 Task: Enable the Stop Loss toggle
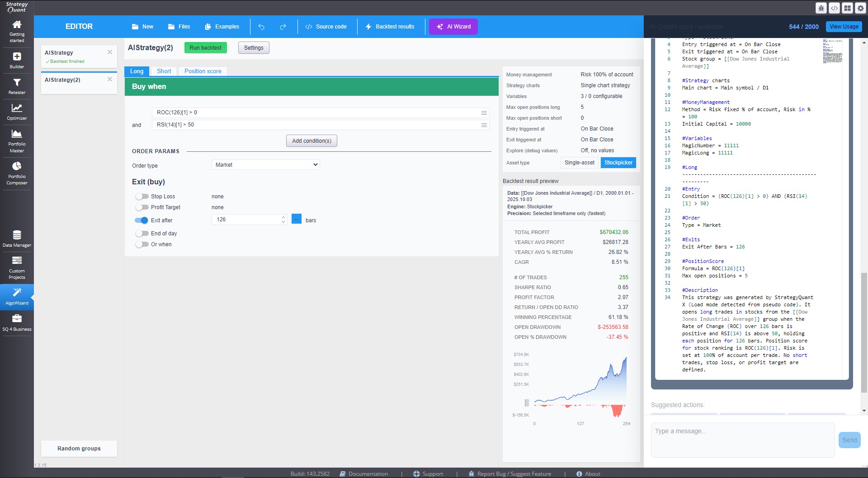pyautogui.click(x=142, y=197)
